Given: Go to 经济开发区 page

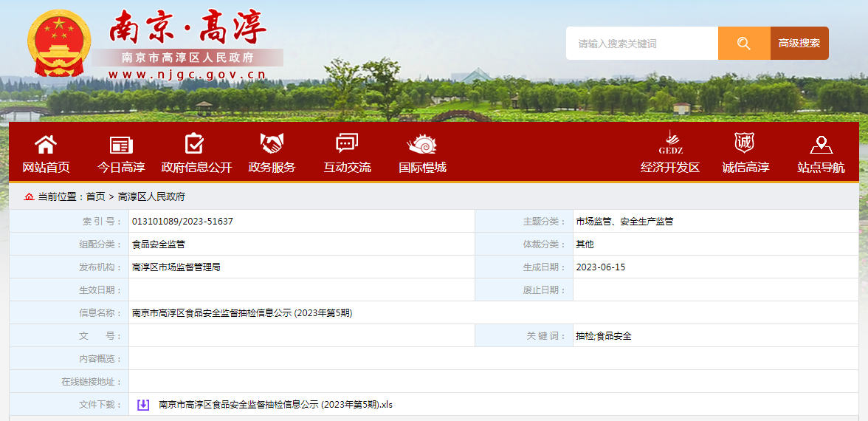Looking at the screenshot, I should pyautogui.click(x=670, y=167).
